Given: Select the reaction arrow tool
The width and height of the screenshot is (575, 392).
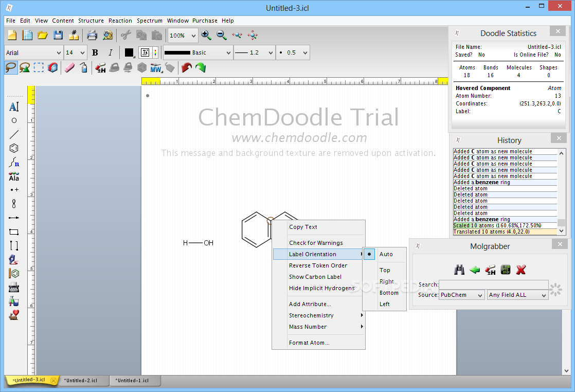Looking at the screenshot, I should 14,218.
